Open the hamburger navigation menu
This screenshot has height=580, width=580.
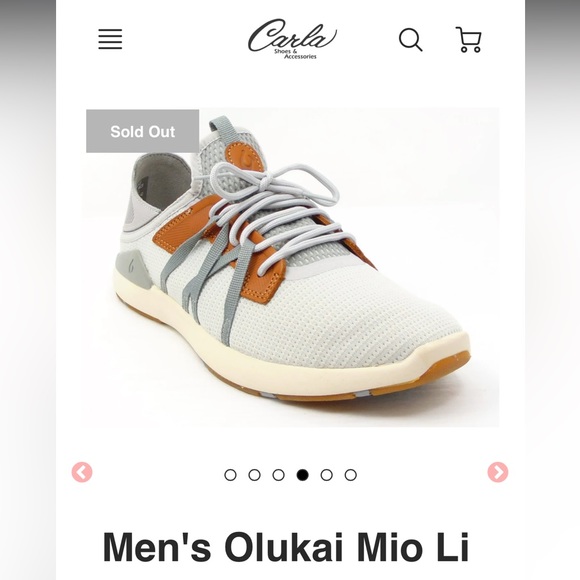[x=110, y=39]
